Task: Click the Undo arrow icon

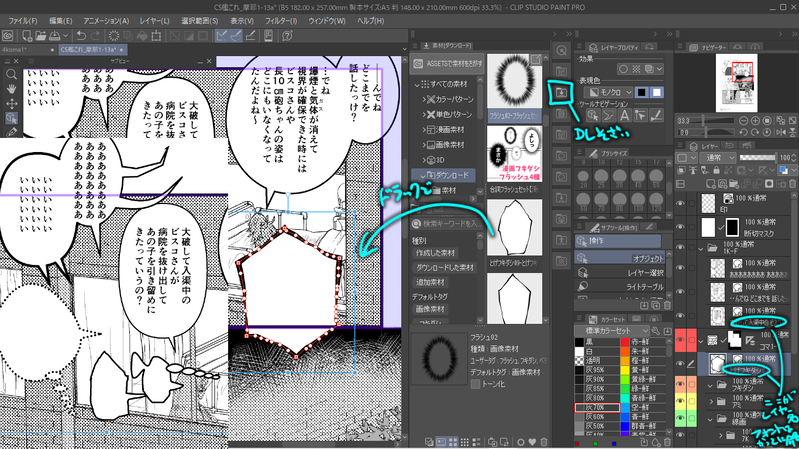Action: 81,36
